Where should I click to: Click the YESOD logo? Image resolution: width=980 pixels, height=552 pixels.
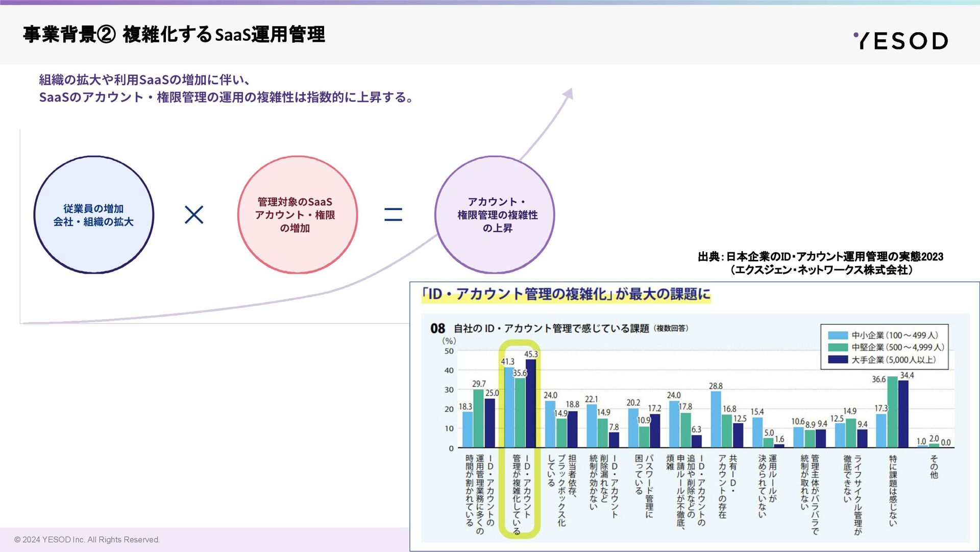click(x=900, y=41)
